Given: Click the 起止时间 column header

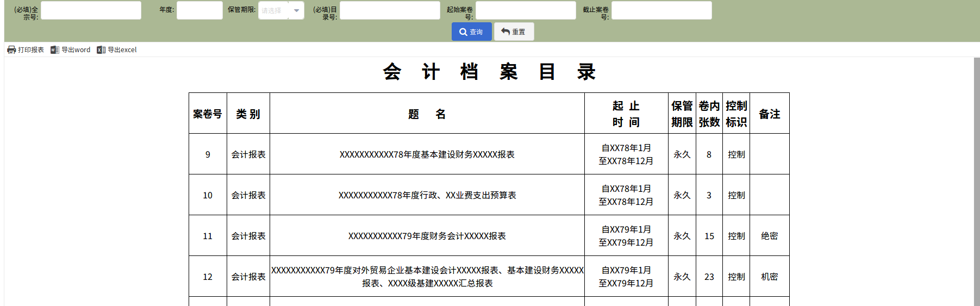Looking at the screenshot, I should [626, 114].
